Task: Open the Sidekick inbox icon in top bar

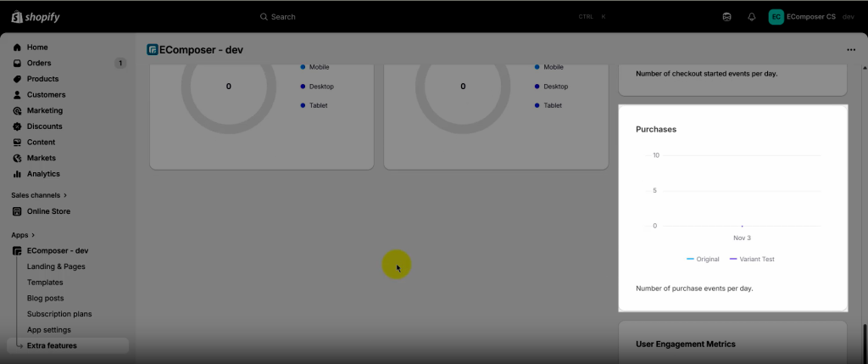Action: pos(726,17)
